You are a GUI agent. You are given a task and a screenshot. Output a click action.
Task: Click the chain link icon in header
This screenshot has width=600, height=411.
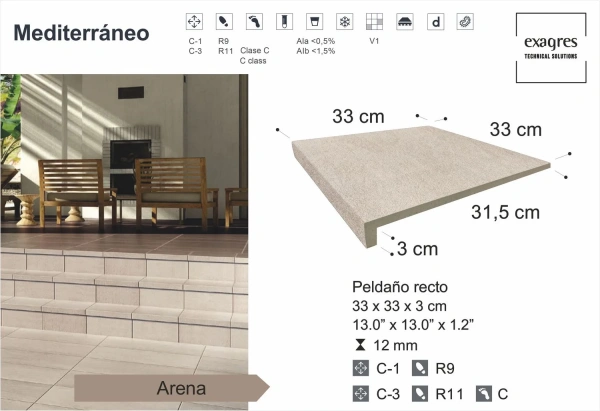point(464,21)
